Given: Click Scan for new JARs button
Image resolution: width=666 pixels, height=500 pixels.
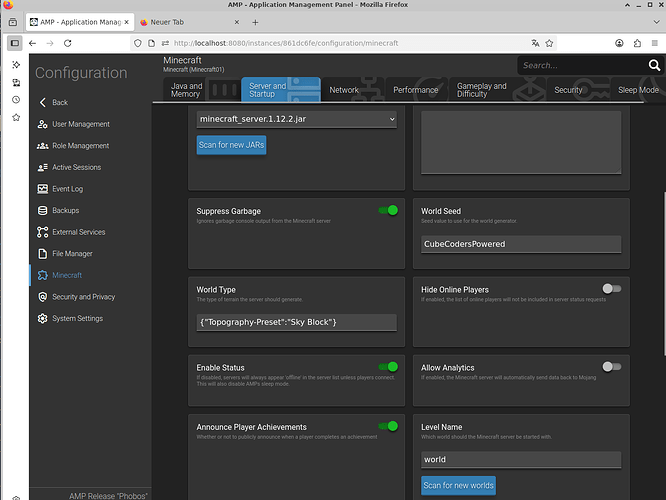Looking at the screenshot, I should click(231, 145).
